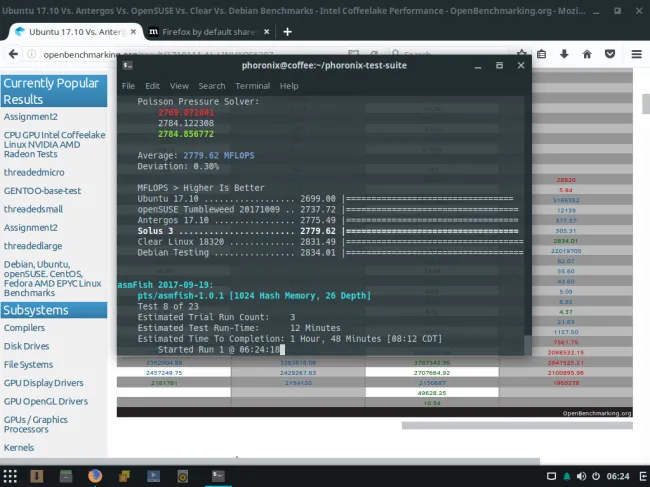The width and height of the screenshot is (650, 487).
Task: Open terminal Help menu
Action: pyautogui.click(x=289, y=86)
